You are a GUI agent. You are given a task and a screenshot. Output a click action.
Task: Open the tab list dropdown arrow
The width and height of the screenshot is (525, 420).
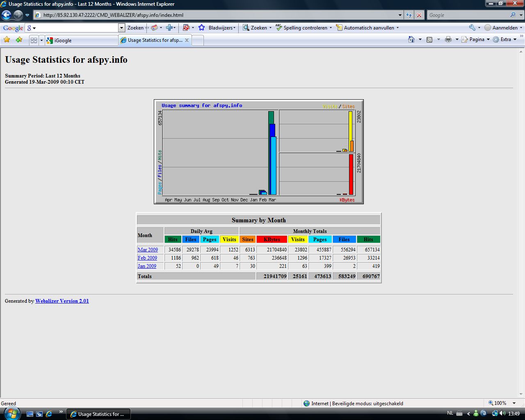click(x=41, y=40)
